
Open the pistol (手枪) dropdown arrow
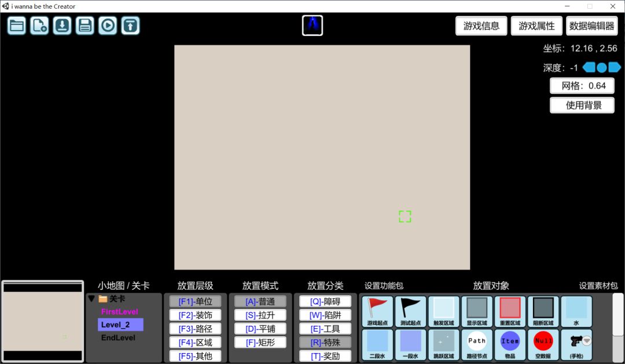[x=587, y=341]
